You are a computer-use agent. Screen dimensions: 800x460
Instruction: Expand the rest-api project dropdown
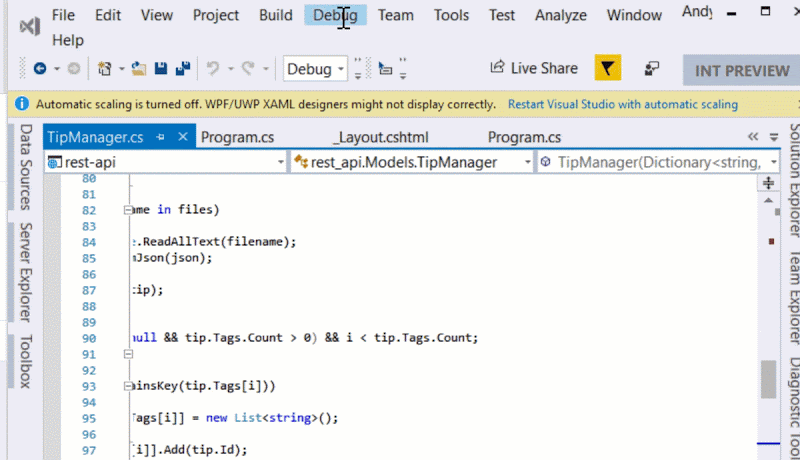click(x=165, y=162)
